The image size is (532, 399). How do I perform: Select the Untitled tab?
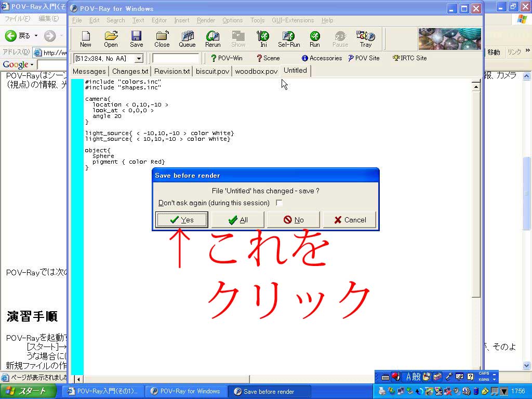295,71
